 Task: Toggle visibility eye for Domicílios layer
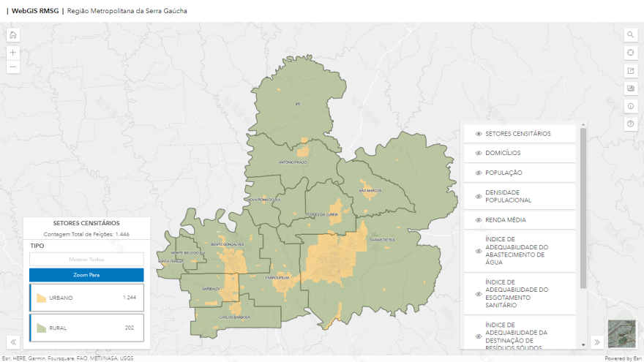[479, 153]
